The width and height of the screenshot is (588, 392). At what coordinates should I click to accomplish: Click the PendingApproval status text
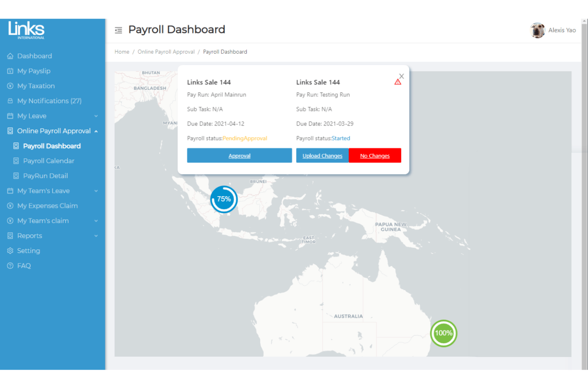click(x=245, y=138)
